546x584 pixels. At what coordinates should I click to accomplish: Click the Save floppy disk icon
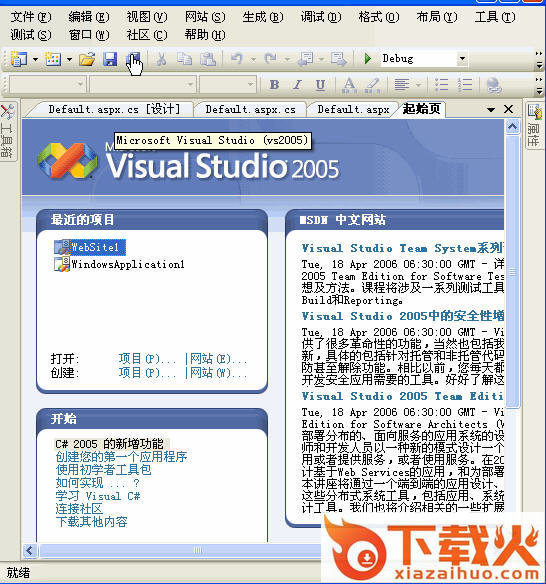110,59
